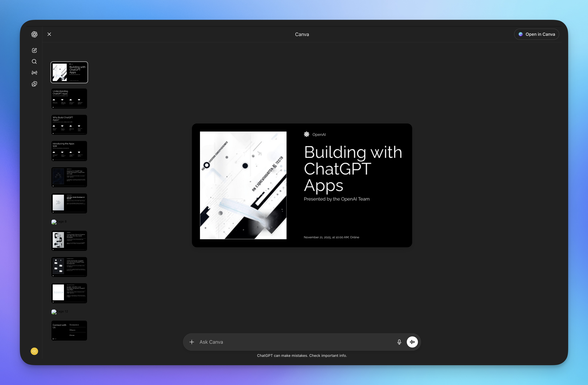Select the Understanding ChatGPT Apps slide

click(x=69, y=98)
